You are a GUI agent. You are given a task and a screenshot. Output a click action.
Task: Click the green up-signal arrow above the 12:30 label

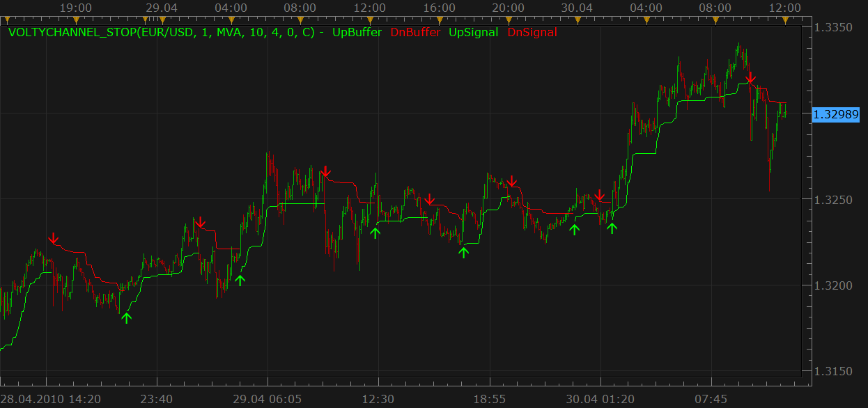[375, 233]
